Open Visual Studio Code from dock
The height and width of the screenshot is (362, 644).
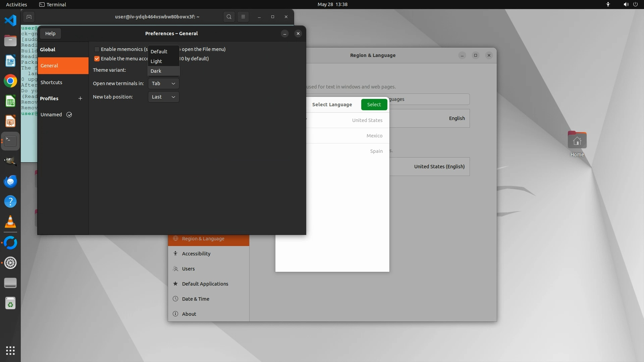tap(10, 20)
